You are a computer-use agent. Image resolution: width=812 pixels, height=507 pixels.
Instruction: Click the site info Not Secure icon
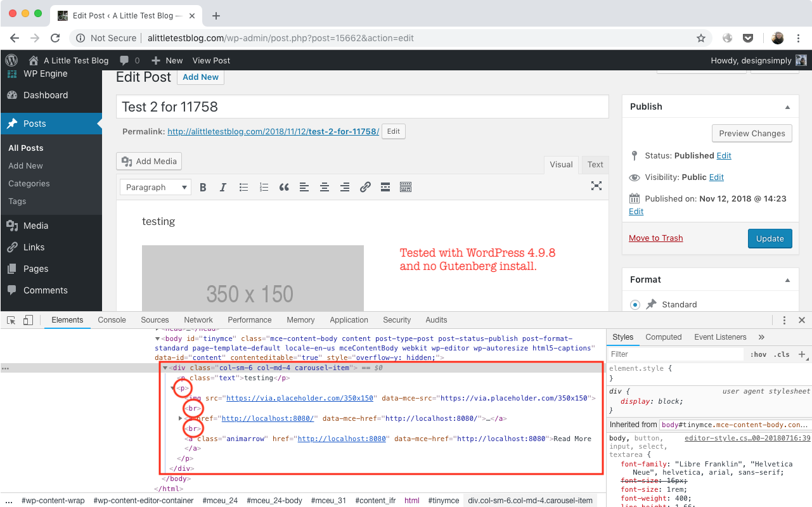pos(81,38)
